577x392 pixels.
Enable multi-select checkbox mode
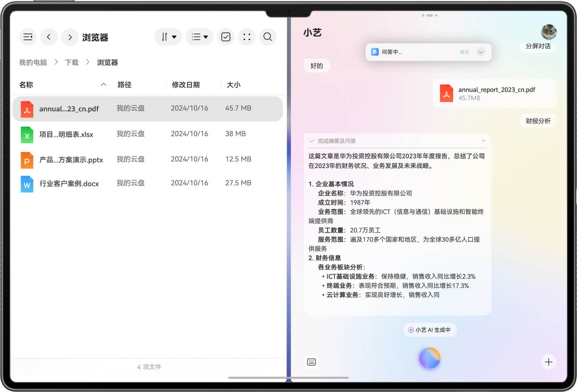(226, 37)
